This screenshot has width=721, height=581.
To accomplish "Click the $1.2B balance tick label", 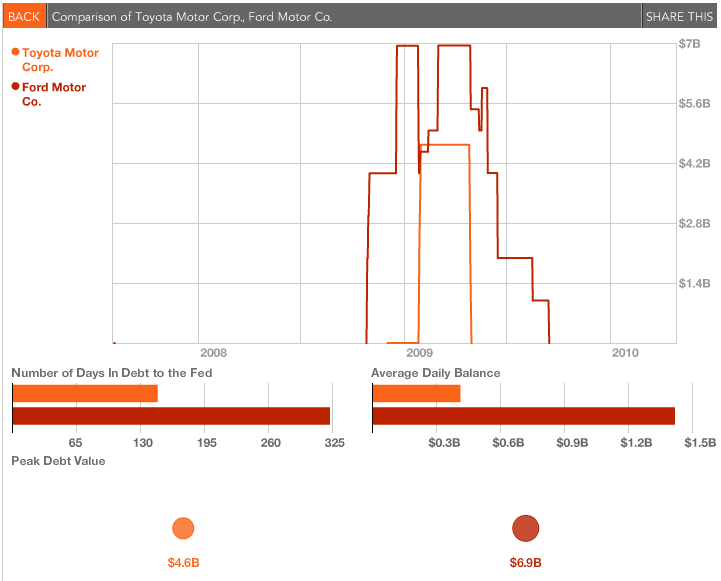I will point(636,443).
